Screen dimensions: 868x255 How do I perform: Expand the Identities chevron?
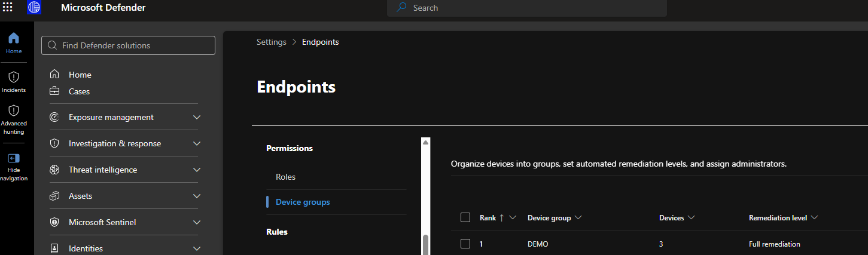pyautogui.click(x=197, y=249)
